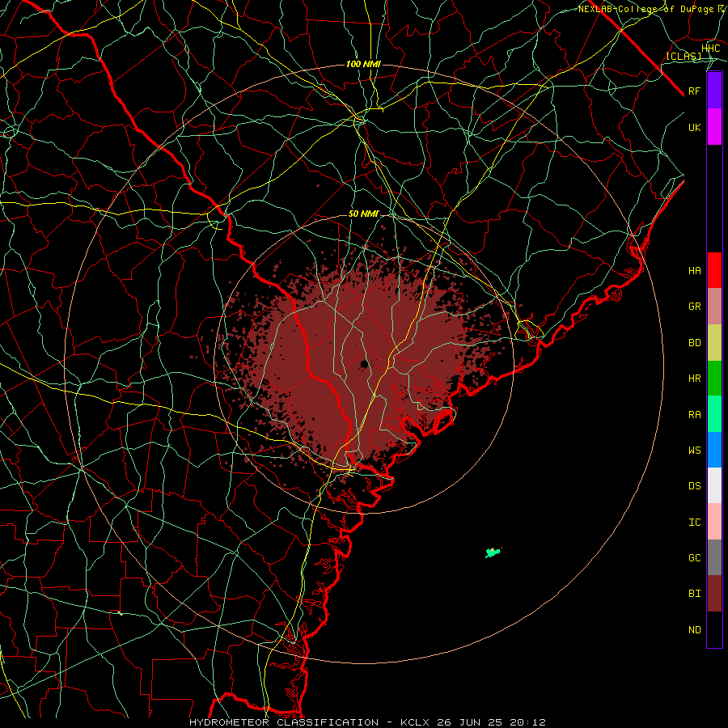Click the WS blue color swatch

coord(714,450)
